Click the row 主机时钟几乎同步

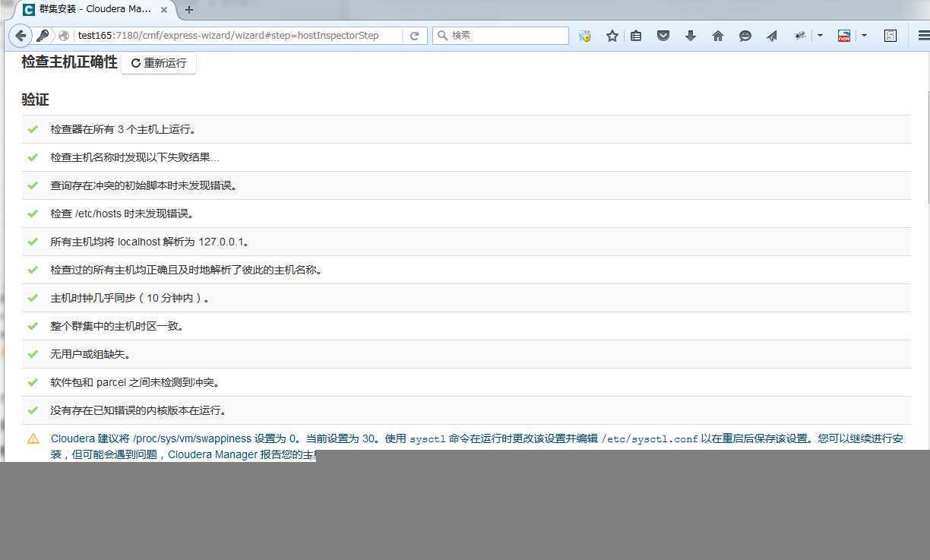point(466,298)
